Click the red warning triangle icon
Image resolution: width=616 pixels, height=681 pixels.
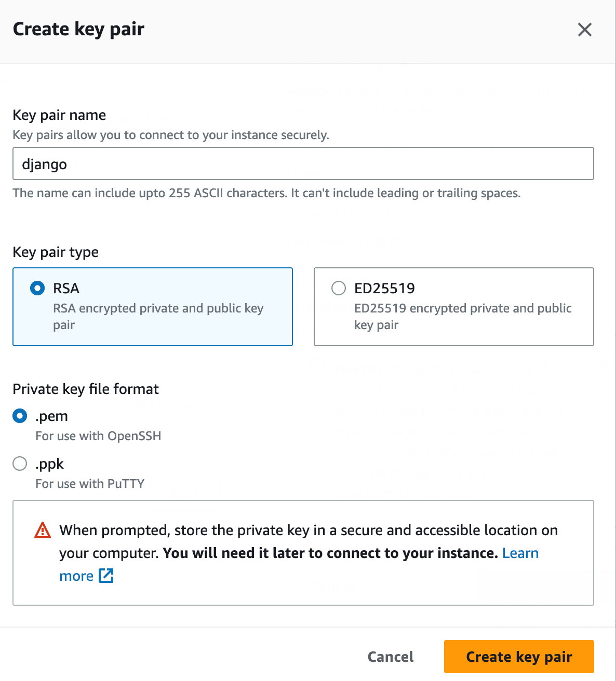43,530
